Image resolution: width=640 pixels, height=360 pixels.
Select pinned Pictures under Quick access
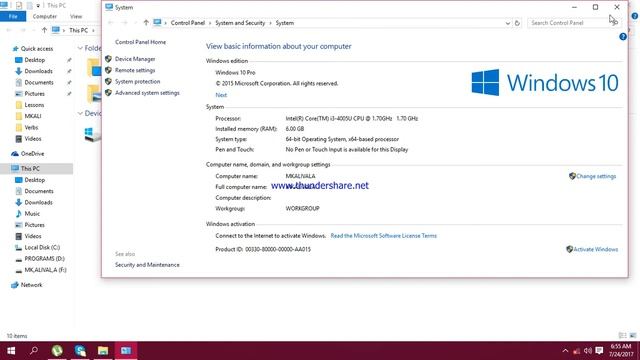click(x=34, y=94)
